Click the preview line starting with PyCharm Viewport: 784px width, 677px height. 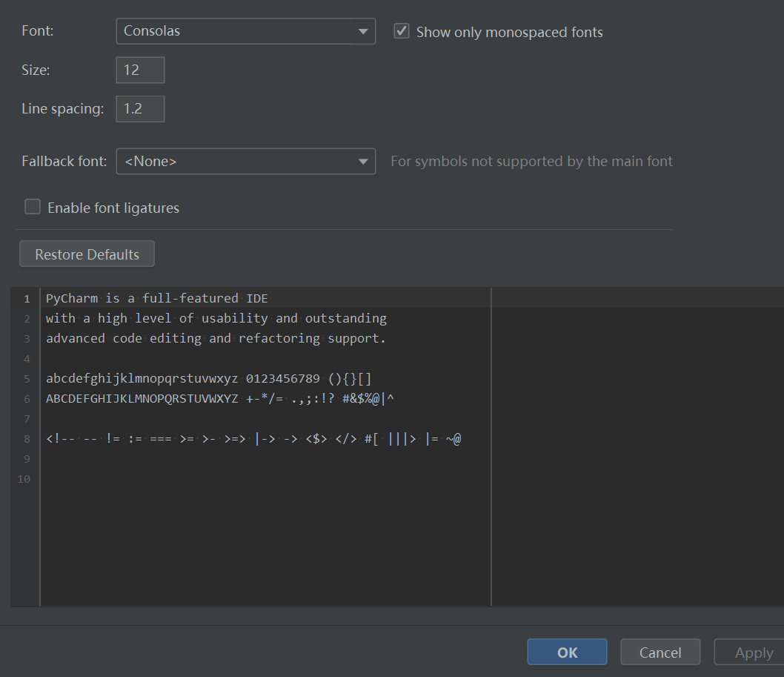[x=156, y=299]
